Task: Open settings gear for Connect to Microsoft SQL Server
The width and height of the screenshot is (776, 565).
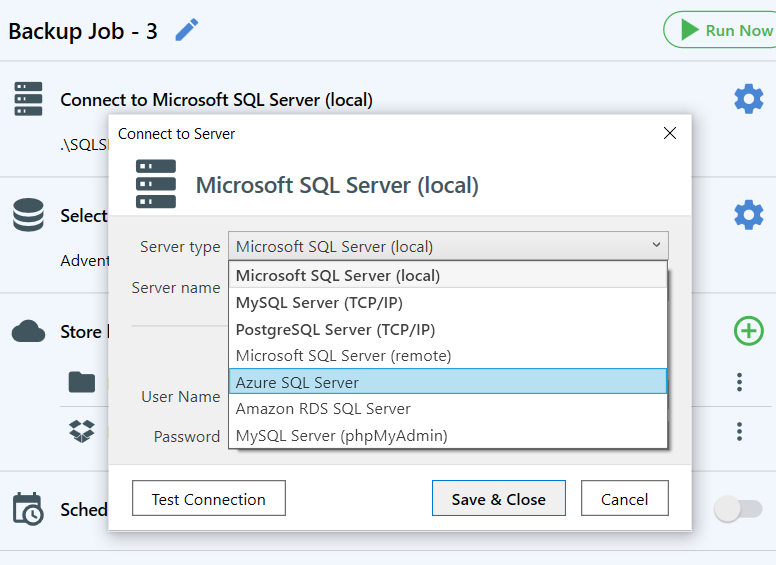Action: 749,99
